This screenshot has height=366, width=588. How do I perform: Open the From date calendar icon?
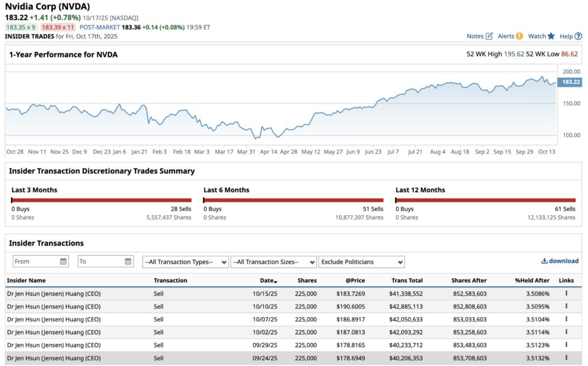[63, 261]
